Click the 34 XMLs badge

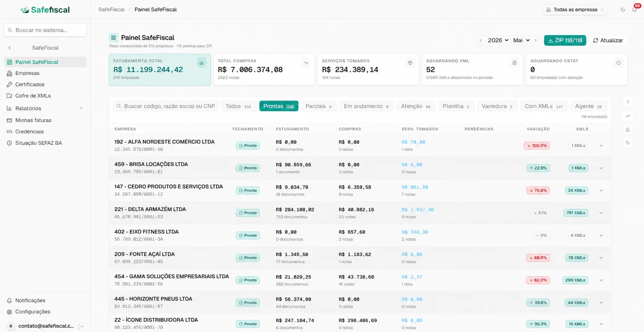pos(577,191)
